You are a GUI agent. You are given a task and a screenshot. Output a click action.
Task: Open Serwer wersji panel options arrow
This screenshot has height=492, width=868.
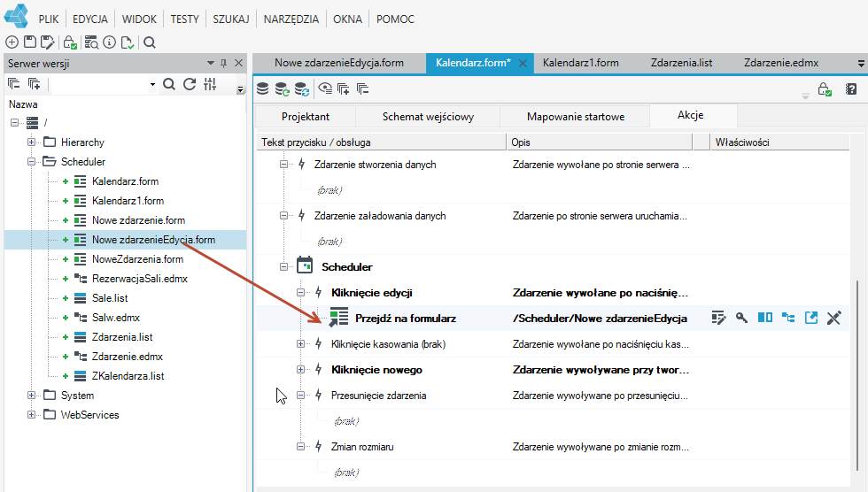(x=211, y=63)
